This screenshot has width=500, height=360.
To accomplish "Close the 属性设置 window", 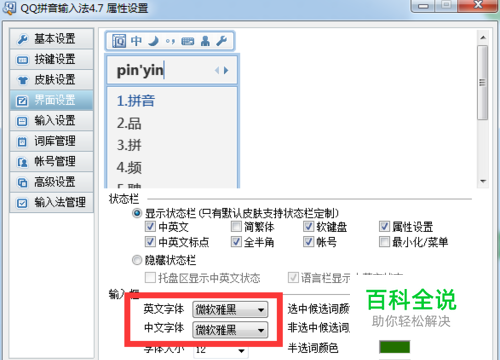I will tap(479, 5).
